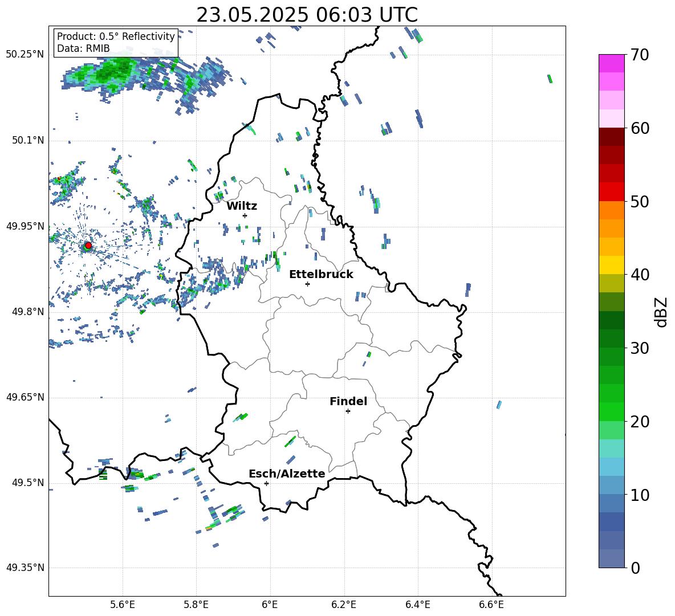Click the 'Data: RMIB' text

83,48
